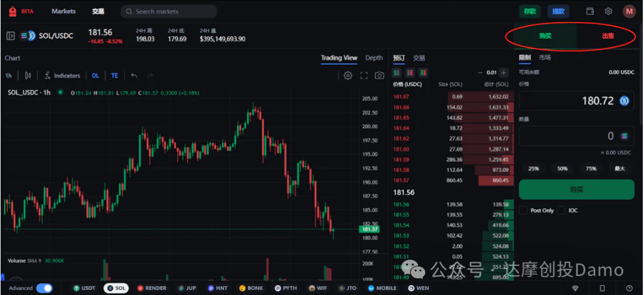The image size is (644, 295).
Task: Click the Search markets field
Action: 169,11
